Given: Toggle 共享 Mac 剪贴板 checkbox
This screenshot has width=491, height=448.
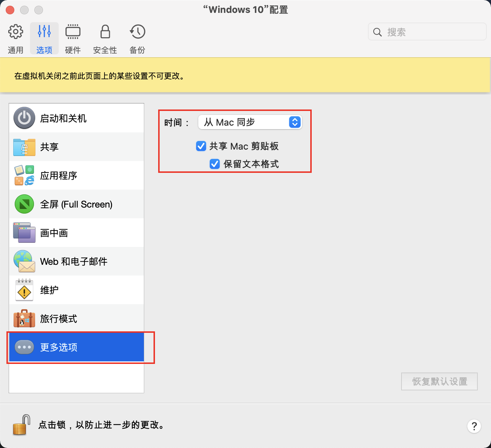Looking at the screenshot, I should pos(201,146).
